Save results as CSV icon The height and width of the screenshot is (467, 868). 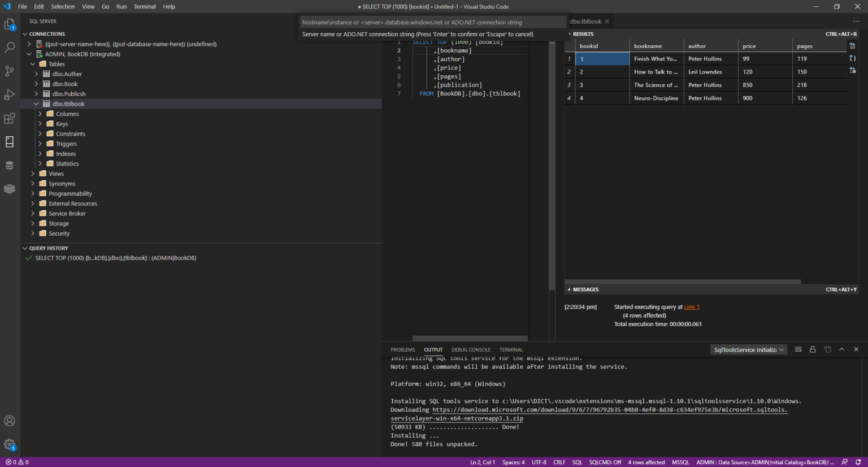pyautogui.click(x=852, y=46)
